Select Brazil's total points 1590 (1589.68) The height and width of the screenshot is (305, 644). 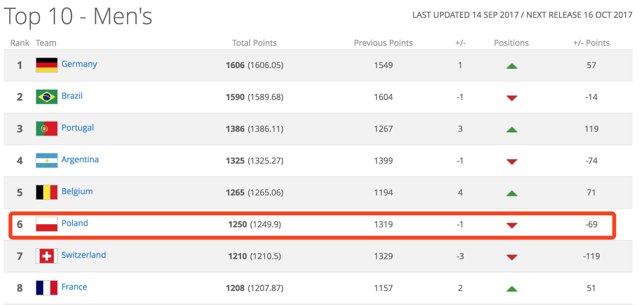(x=255, y=97)
